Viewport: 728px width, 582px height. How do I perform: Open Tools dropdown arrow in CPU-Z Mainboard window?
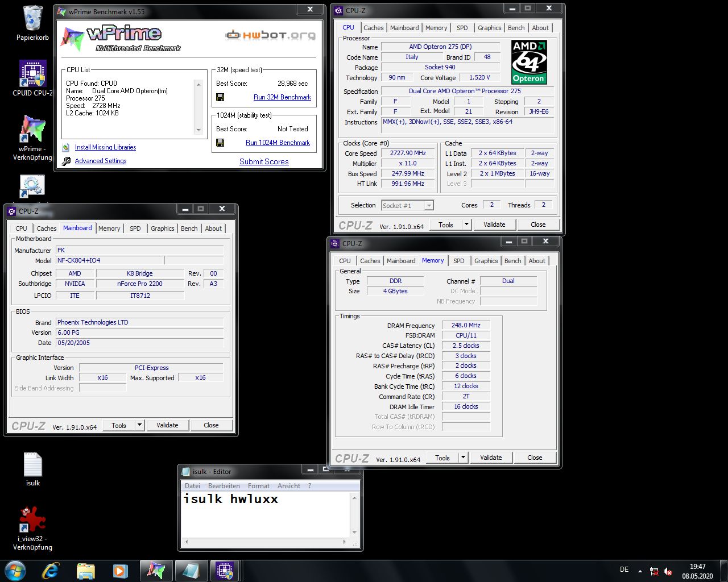(139, 425)
